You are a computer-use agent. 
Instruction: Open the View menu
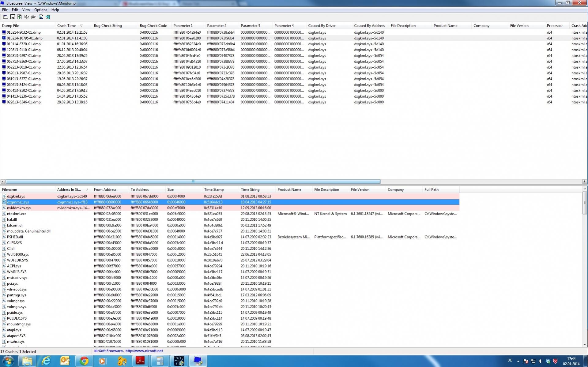click(x=26, y=10)
